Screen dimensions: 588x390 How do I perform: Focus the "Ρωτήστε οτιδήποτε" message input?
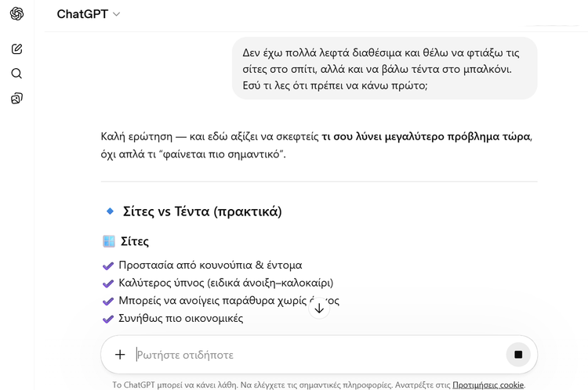click(x=314, y=355)
